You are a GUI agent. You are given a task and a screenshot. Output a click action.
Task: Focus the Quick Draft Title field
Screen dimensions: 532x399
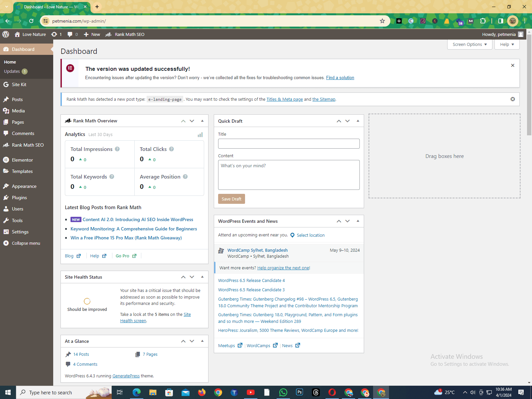tap(289, 144)
